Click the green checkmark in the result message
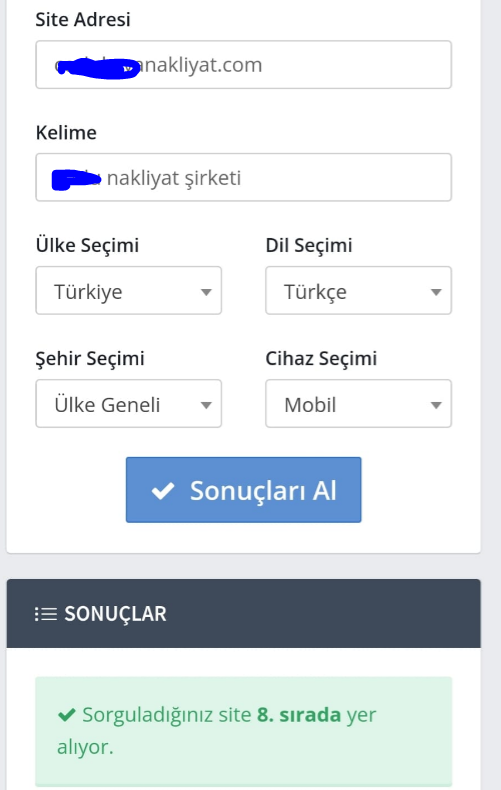This screenshot has width=501, height=790. pos(67,714)
